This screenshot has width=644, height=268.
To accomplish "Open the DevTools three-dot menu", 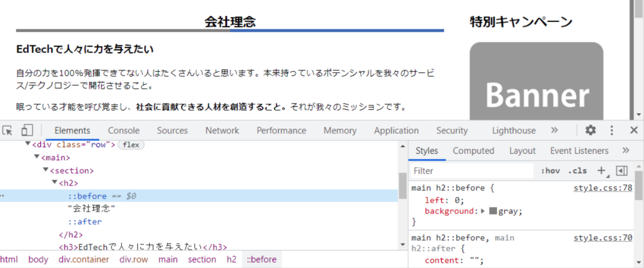I will click(x=612, y=130).
